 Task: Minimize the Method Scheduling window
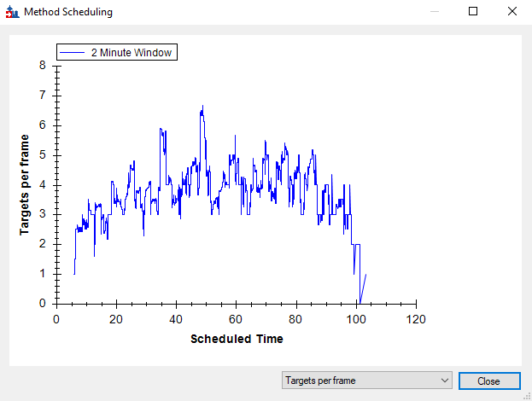click(435, 12)
